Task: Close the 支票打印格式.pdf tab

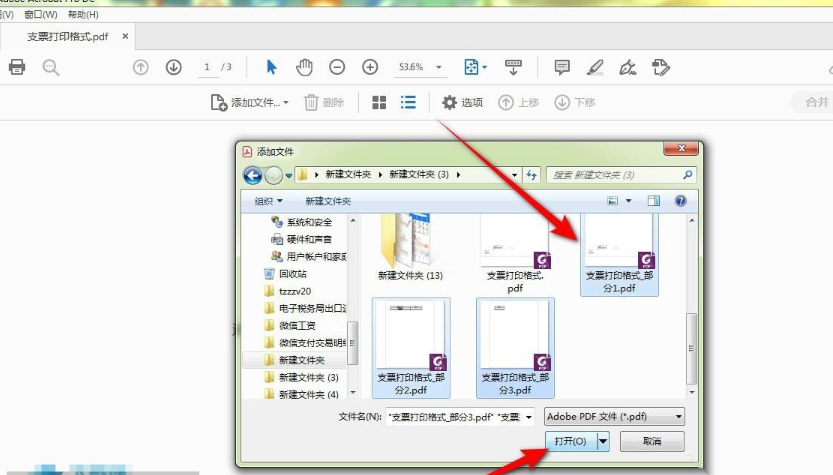Action: (x=125, y=36)
